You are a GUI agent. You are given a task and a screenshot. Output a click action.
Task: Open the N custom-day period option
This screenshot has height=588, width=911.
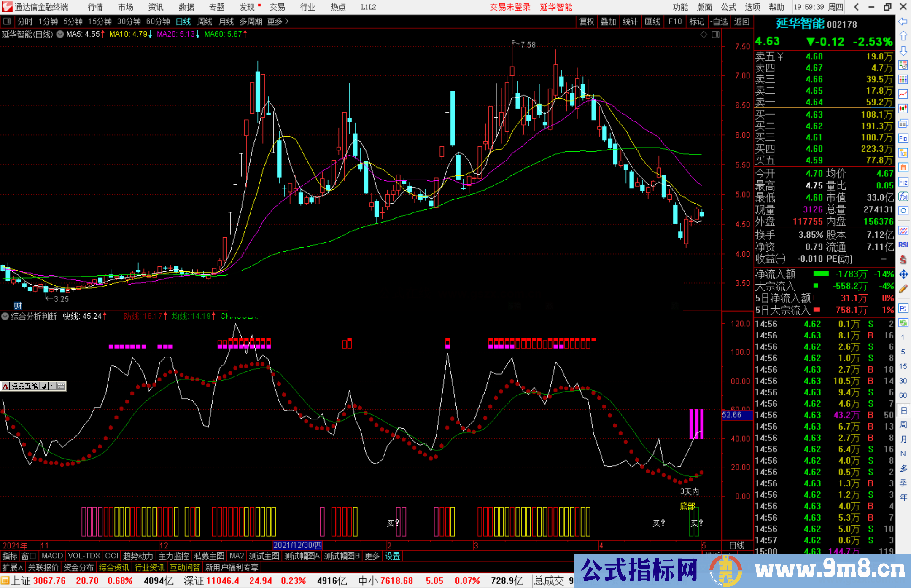pyautogui.click(x=903, y=454)
